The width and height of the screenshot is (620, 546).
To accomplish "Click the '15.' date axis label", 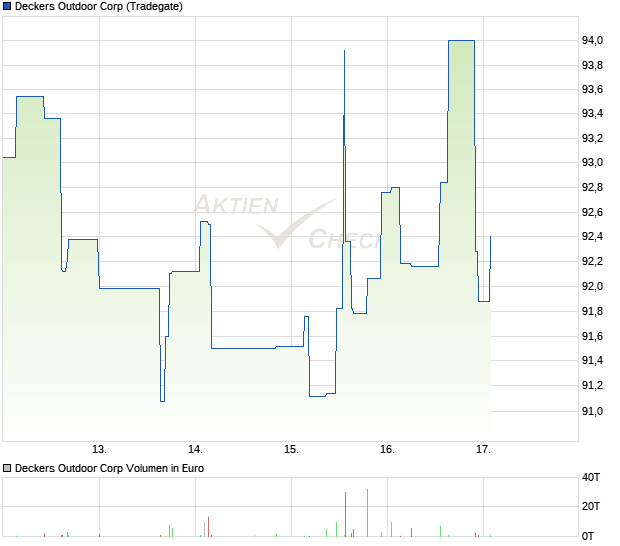I will pos(291,450).
